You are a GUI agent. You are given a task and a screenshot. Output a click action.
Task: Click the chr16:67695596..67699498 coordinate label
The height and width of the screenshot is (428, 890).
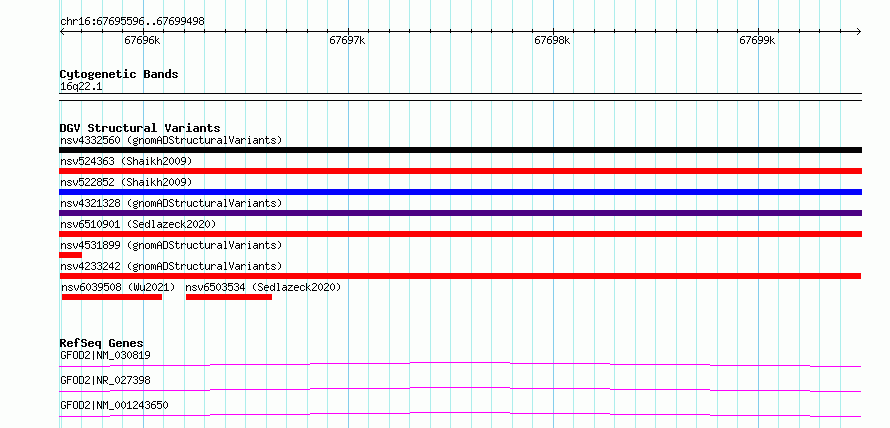click(132, 22)
